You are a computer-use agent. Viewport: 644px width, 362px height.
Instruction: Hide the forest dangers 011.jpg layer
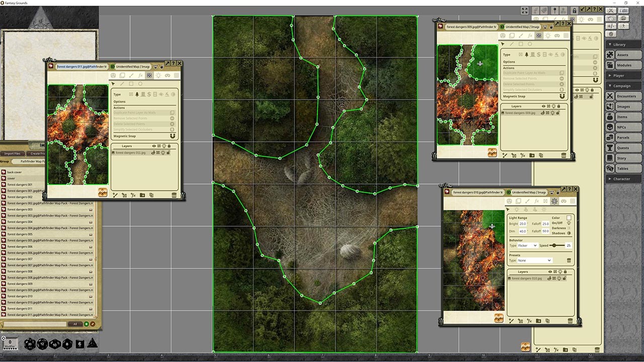153,152
